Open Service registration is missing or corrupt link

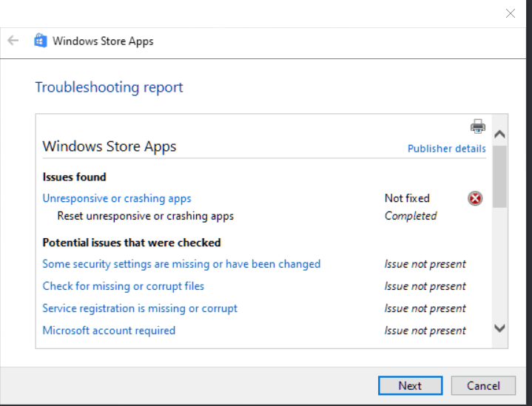pyautogui.click(x=140, y=308)
